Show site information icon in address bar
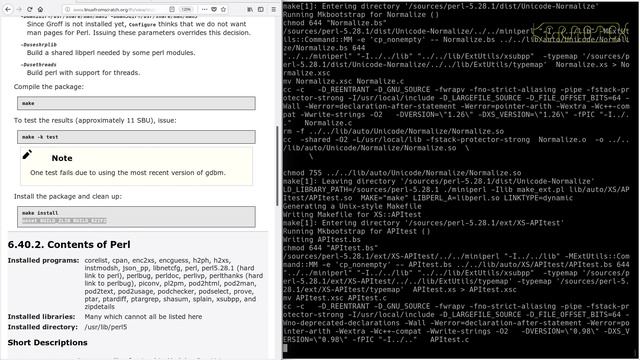The image size is (640, 360). point(67,9)
